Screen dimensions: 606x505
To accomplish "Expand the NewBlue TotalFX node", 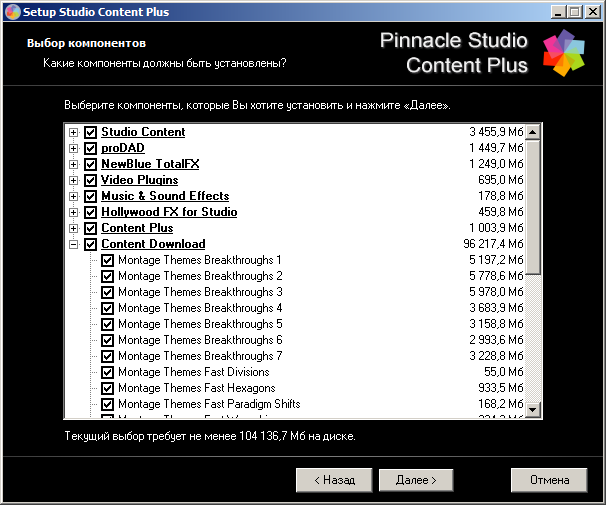I will pos(73,165).
